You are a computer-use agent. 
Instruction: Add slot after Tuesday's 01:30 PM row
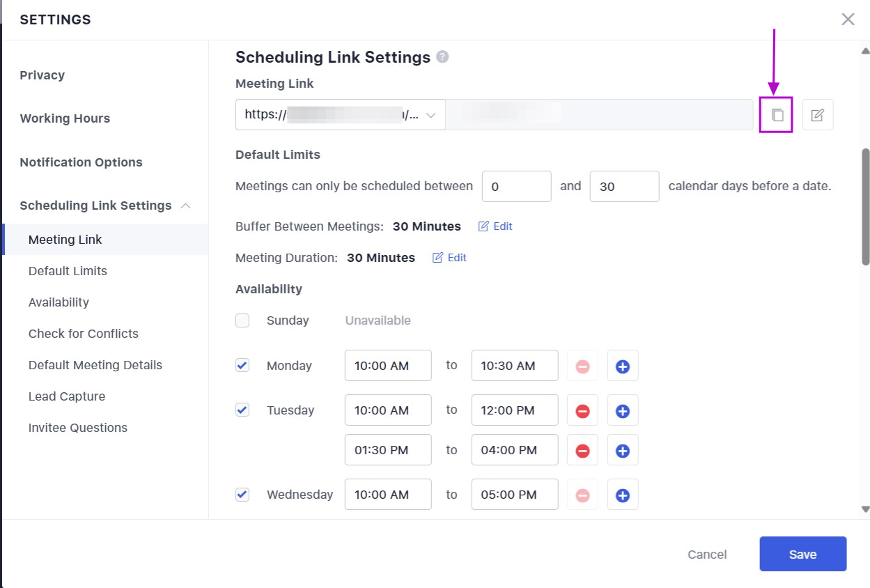pyautogui.click(x=623, y=451)
